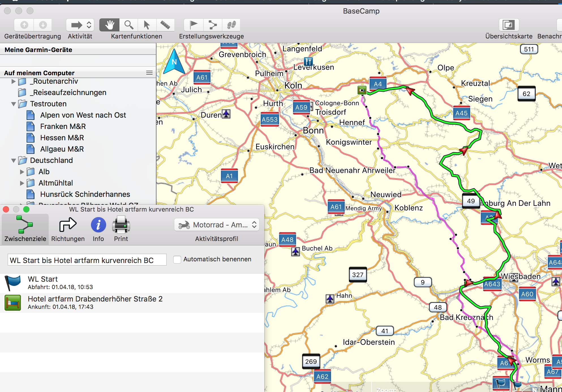Select the Allgaeu M&R list
This screenshot has width=562, height=392.
tap(62, 149)
